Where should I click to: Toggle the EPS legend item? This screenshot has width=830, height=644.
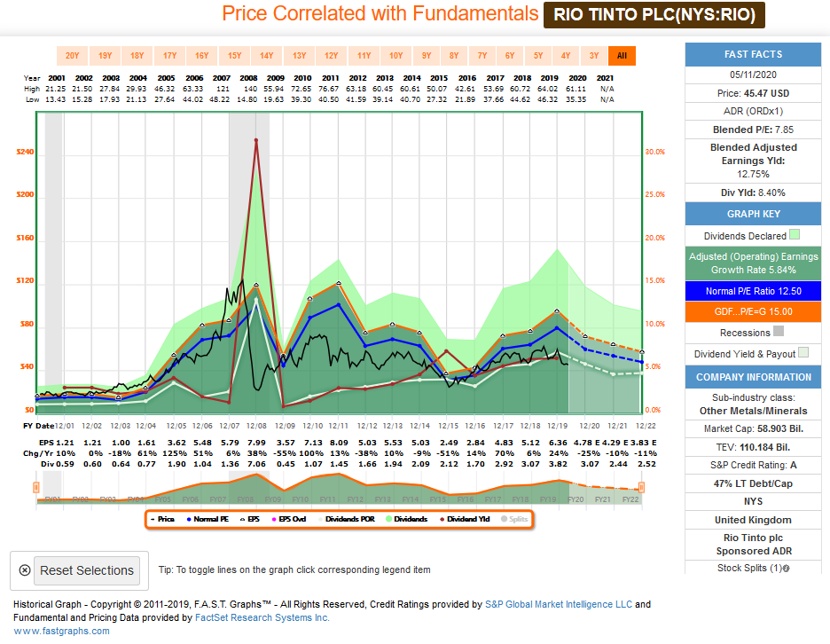tap(250, 519)
